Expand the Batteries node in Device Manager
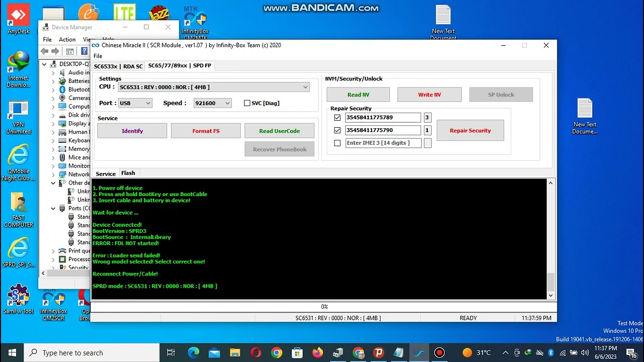The image size is (644, 362). point(53,81)
